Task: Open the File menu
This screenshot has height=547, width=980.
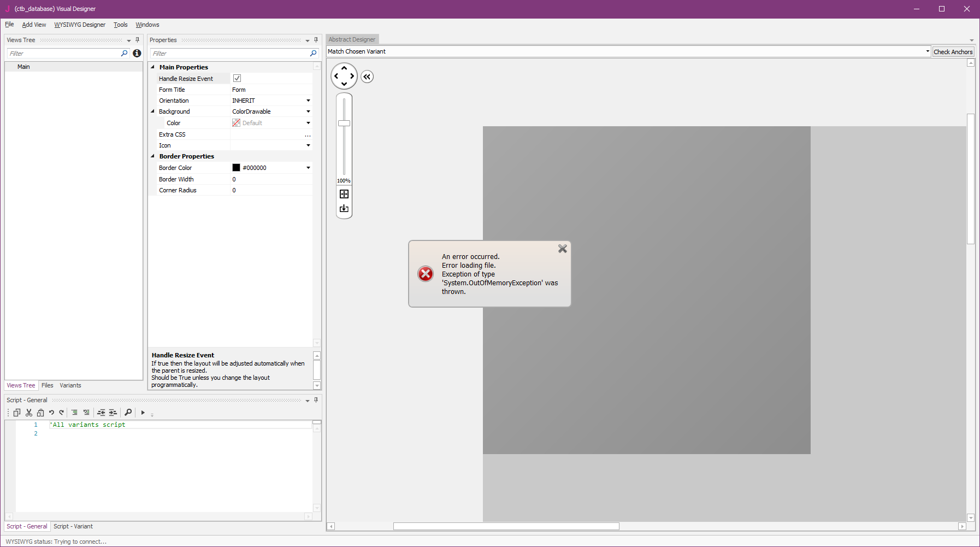Action: click(x=9, y=25)
